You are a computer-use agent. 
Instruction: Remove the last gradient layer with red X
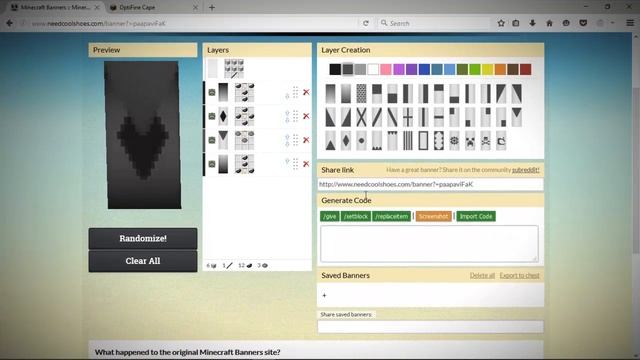[306, 164]
